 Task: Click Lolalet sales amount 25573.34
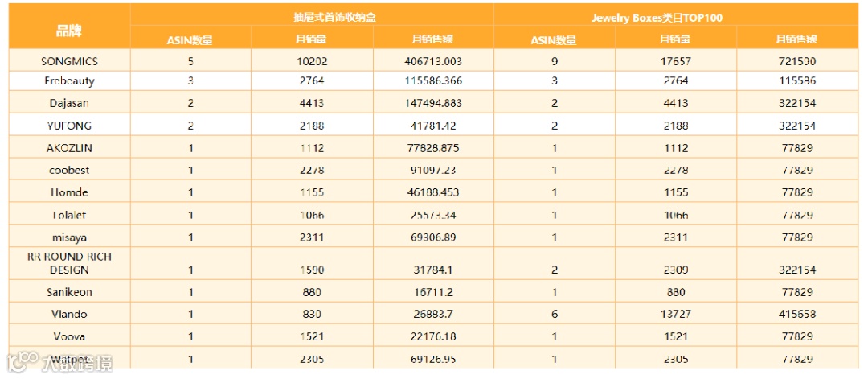tap(433, 215)
